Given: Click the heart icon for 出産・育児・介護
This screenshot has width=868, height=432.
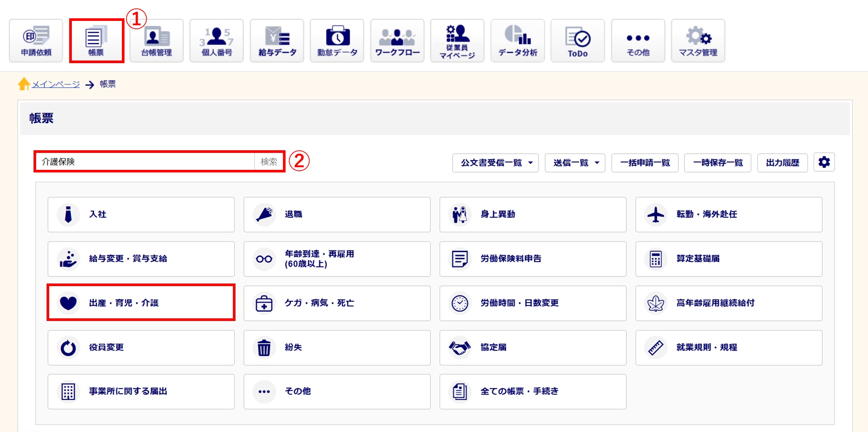Looking at the screenshot, I should 68,303.
